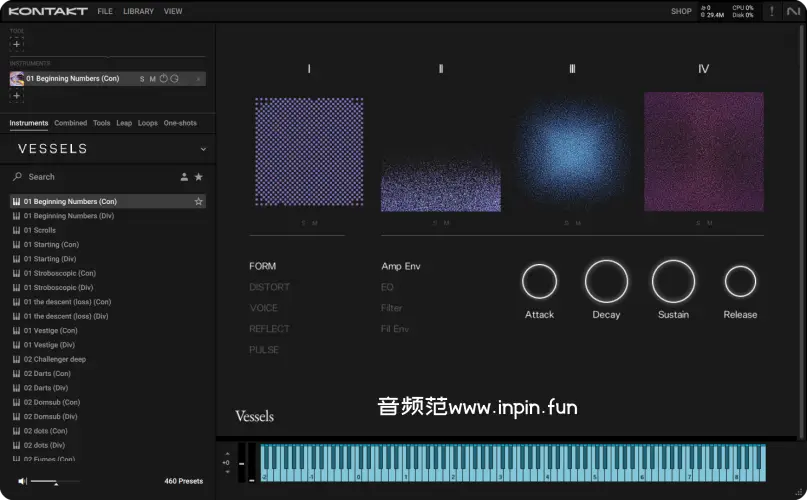Mute the 01 Beginning Numbers instrument
Screen dimensions: 807x500
[152, 79]
